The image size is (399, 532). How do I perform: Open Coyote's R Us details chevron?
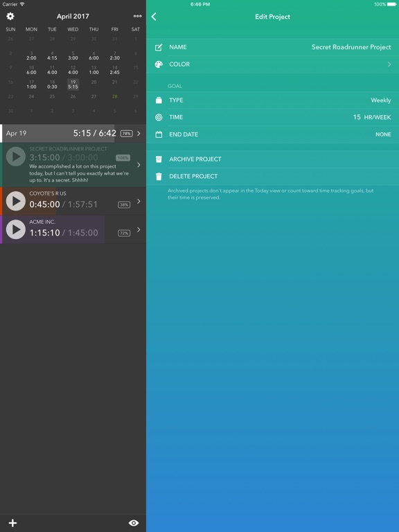[139, 201]
